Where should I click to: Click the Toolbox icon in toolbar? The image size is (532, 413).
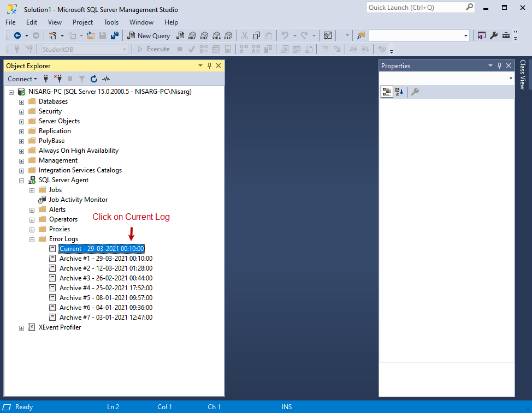tap(506, 35)
